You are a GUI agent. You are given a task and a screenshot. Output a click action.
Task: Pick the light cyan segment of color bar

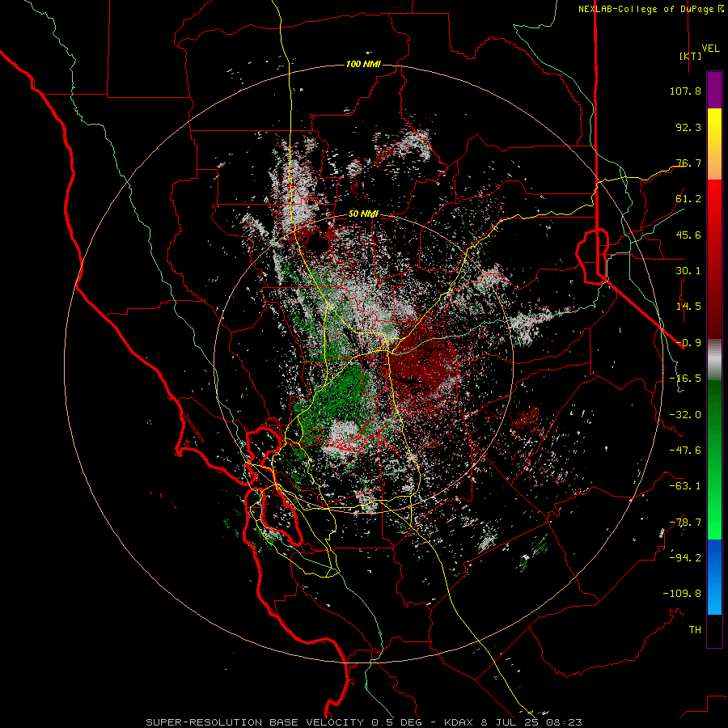(714, 601)
